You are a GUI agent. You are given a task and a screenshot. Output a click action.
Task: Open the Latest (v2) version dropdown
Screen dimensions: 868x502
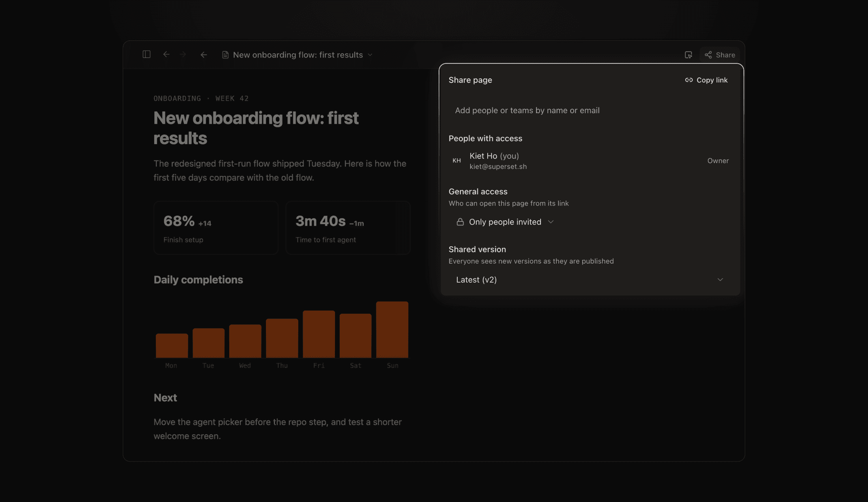point(591,280)
